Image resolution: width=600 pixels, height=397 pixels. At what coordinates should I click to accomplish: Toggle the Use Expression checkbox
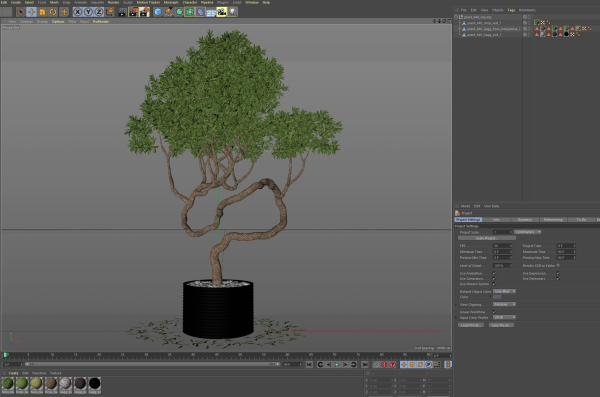558,273
